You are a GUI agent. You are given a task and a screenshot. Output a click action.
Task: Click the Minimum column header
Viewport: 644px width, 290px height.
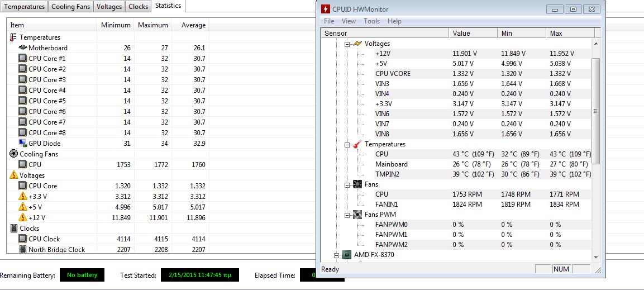(116, 25)
